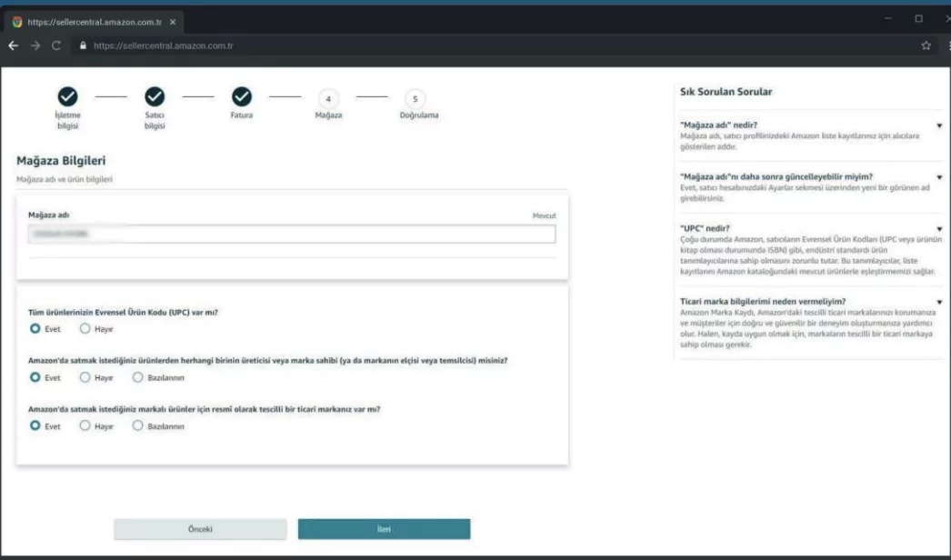Select Evet for the UPC question
Viewport: 951px width, 560px height.
[x=35, y=328]
